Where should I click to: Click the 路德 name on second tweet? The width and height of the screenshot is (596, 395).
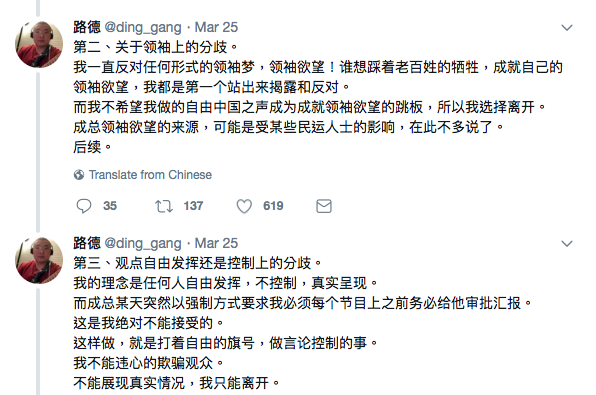(87, 243)
